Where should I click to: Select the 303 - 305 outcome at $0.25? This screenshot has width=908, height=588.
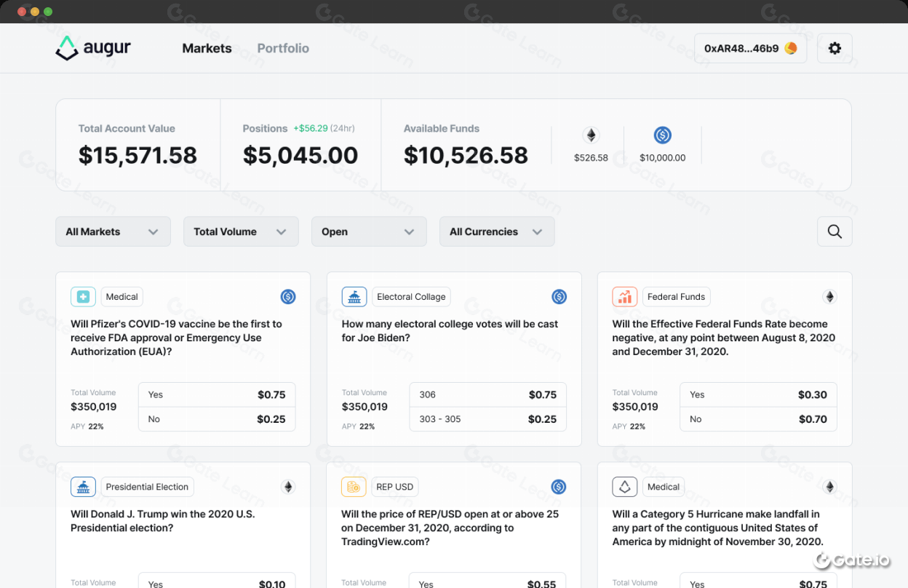[x=487, y=419]
